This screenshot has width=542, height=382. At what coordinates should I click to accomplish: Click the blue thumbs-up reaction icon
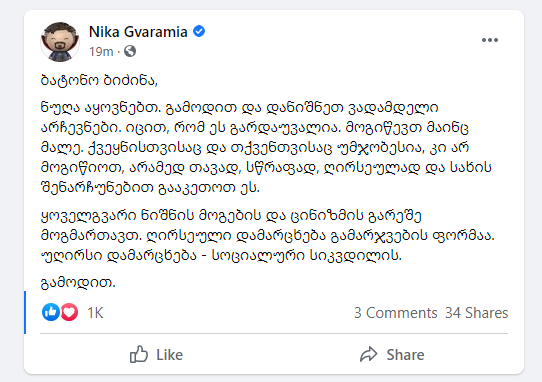pyautogui.click(x=51, y=312)
